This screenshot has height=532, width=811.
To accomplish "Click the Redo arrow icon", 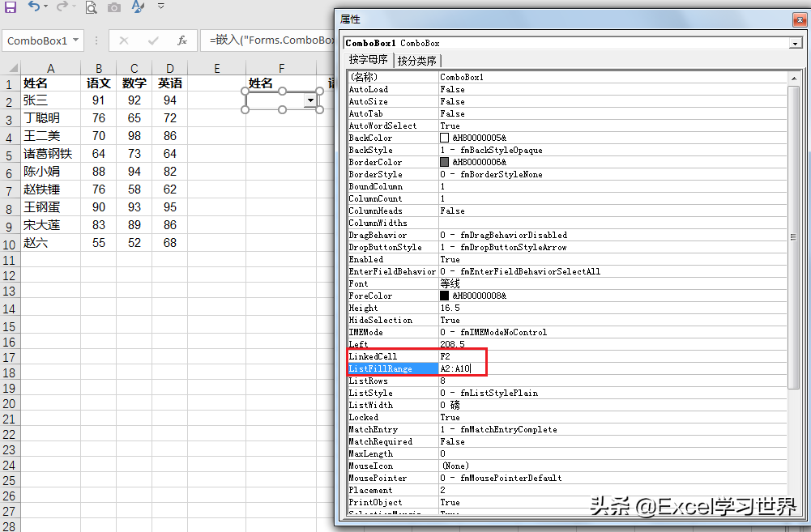I will (x=62, y=6).
